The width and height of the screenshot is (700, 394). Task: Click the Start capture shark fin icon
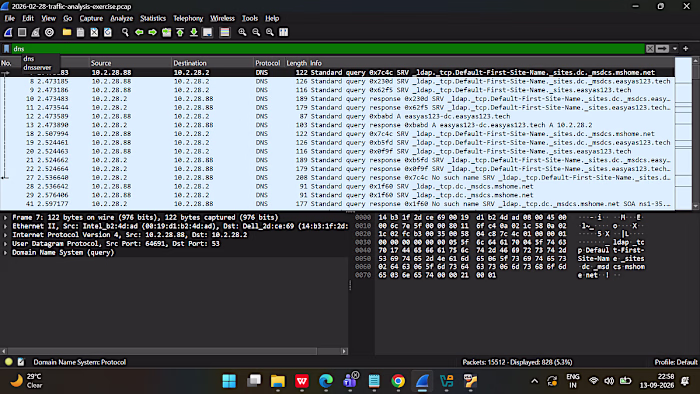(8, 32)
